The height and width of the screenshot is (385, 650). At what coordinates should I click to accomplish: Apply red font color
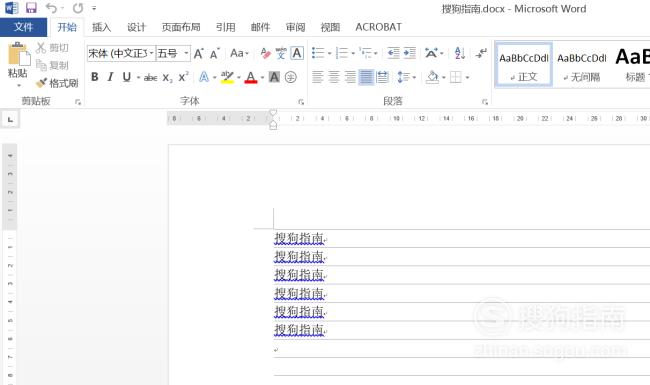251,77
